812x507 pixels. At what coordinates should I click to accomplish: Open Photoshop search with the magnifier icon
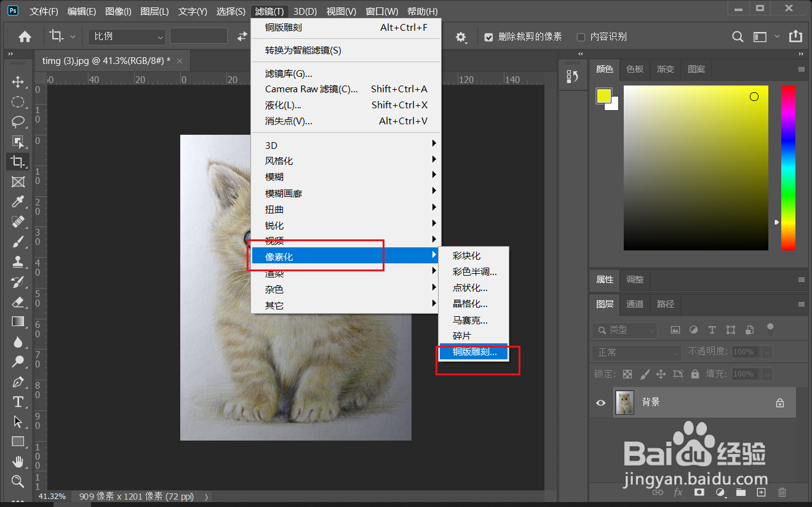pos(738,36)
